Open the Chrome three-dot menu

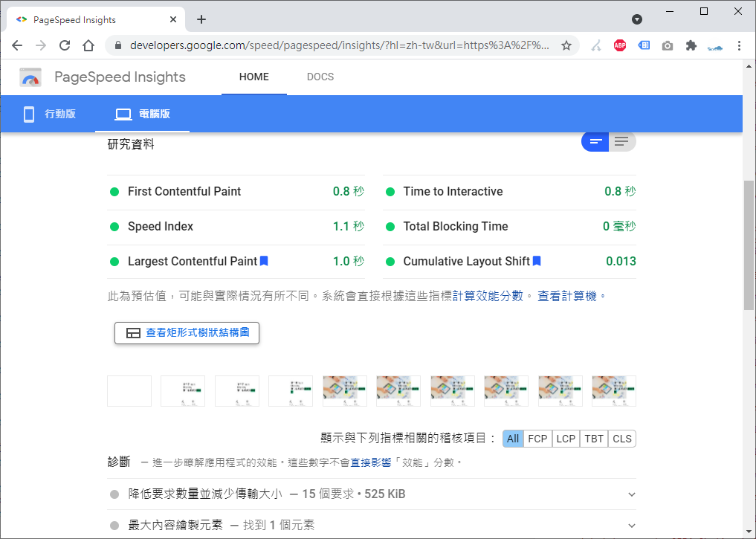(x=739, y=45)
